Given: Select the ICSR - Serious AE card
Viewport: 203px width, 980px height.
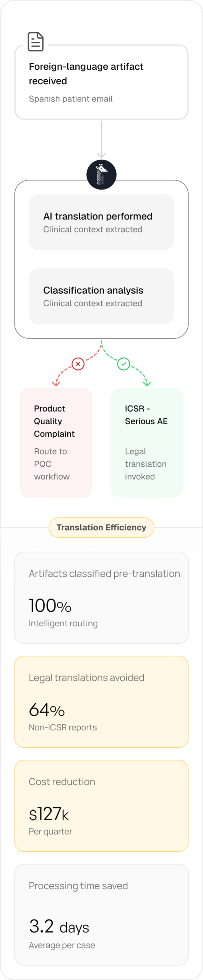Looking at the screenshot, I should click(147, 443).
